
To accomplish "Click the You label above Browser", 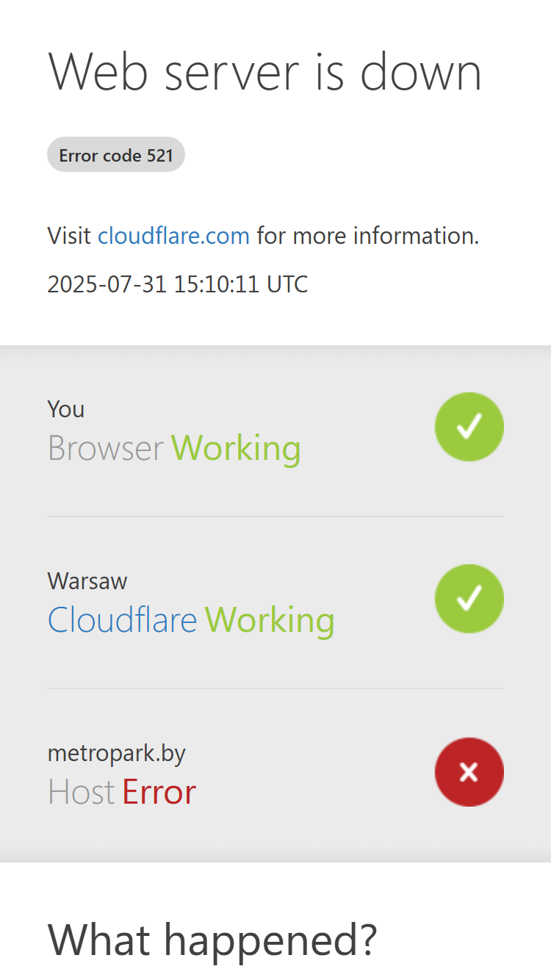I will point(66,408).
